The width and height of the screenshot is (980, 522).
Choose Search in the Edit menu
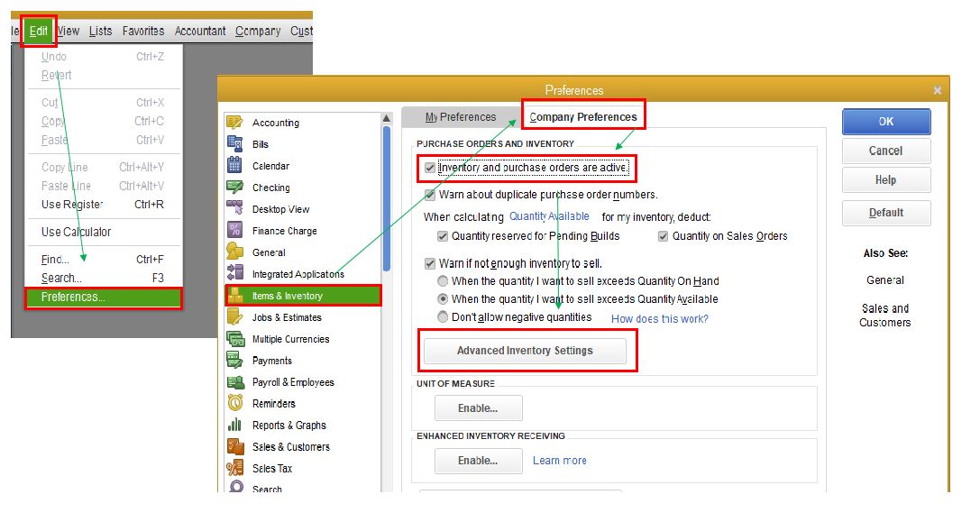(x=104, y=279)
